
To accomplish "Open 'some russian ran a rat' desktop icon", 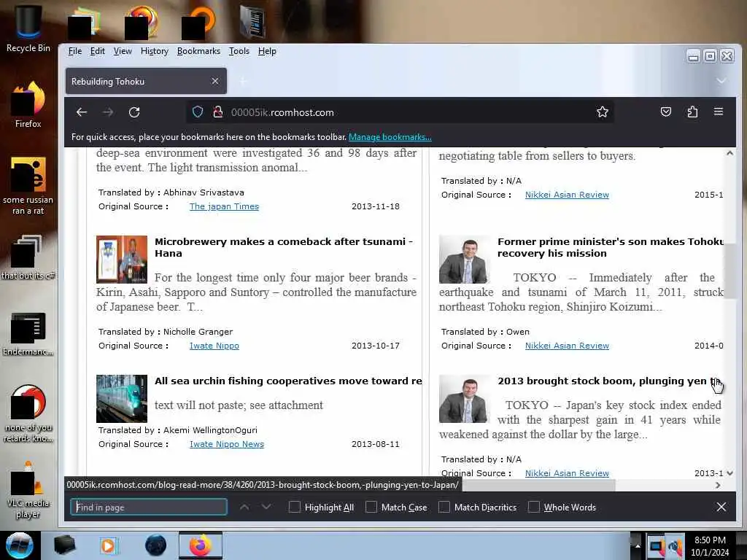I will pyautogui.click(x=28, y=186).
